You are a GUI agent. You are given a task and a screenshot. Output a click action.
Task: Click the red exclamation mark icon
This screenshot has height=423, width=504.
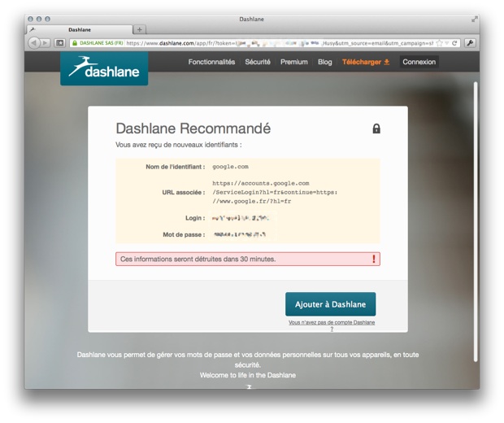click(x=373, y=259)
